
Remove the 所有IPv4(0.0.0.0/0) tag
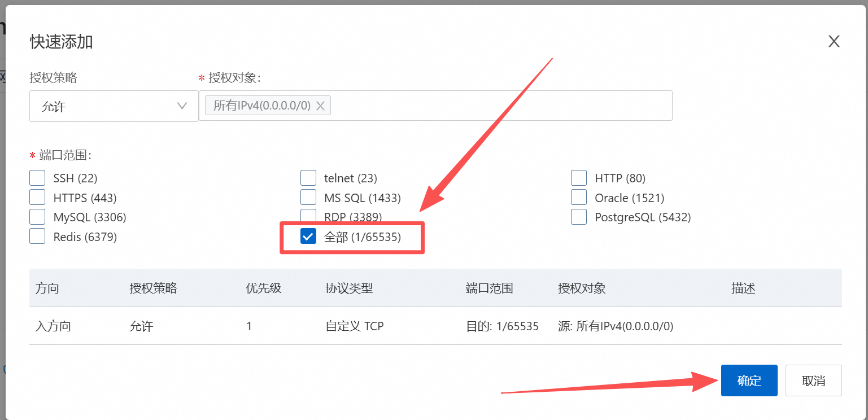pyautogui.click(x=320, y=106)
